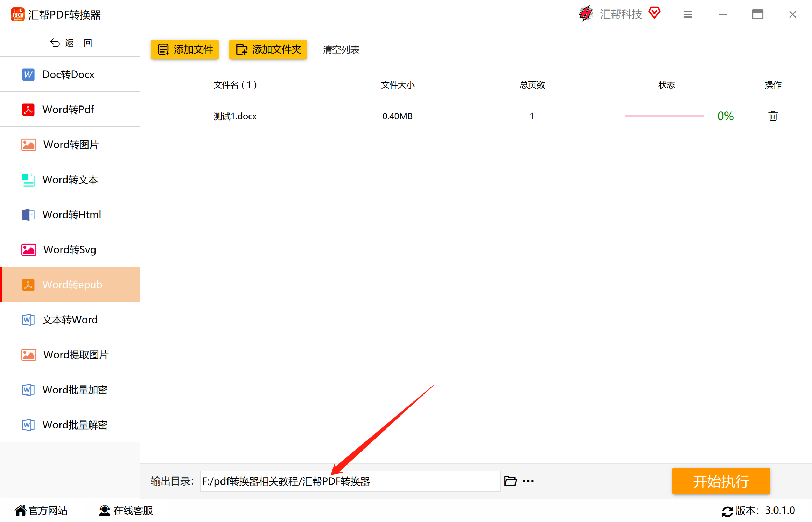
Task: Click the 操作 column header
Action: click(773, 85)
